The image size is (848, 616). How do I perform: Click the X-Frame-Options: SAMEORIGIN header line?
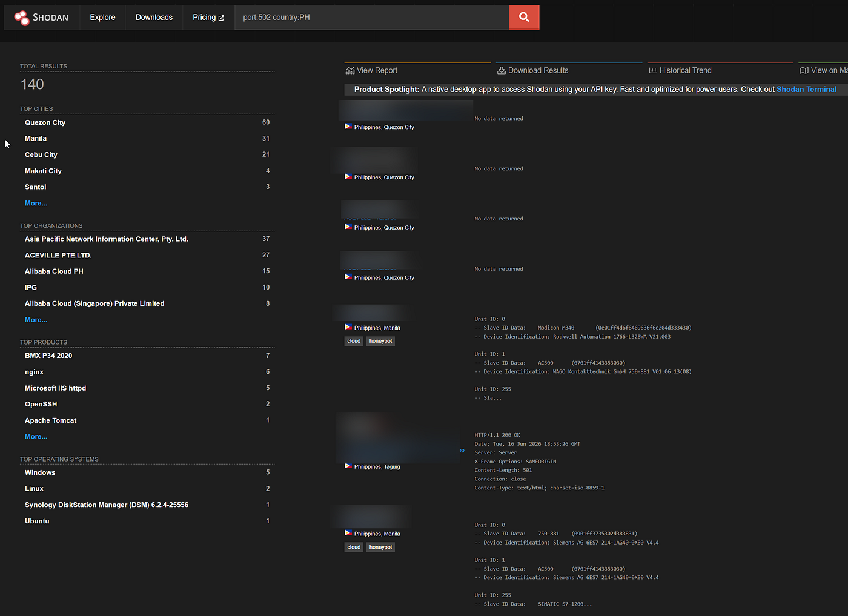pos(515,462)
